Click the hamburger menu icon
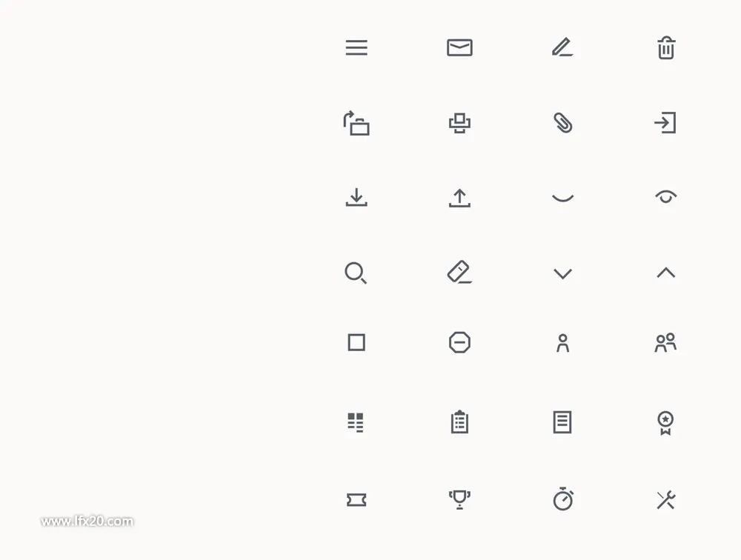Screen dimensions: 741x560 click(356, 47)
